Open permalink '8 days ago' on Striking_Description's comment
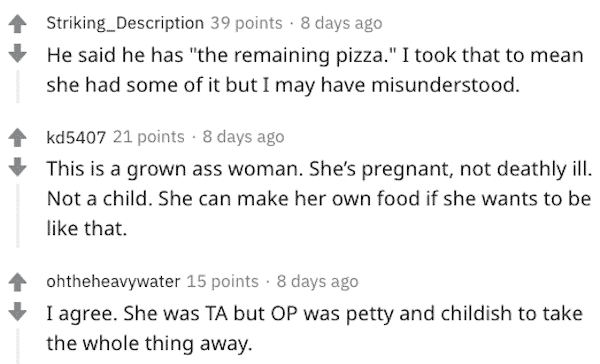Viewport: 600px width, 364px height. pos(341,23)
